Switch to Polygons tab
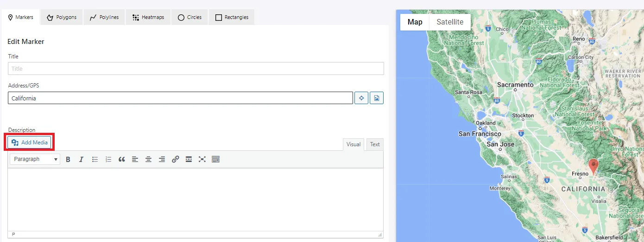 pos(62,17)
